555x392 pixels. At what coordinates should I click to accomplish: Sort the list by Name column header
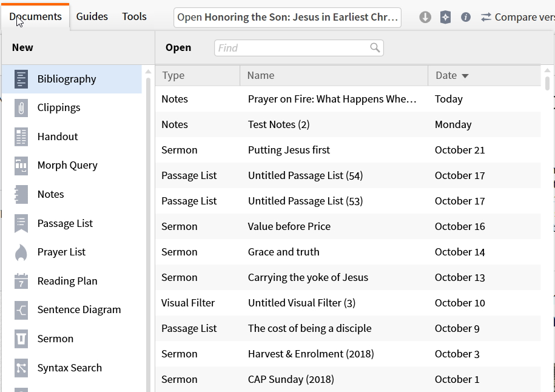coord(261,76)
